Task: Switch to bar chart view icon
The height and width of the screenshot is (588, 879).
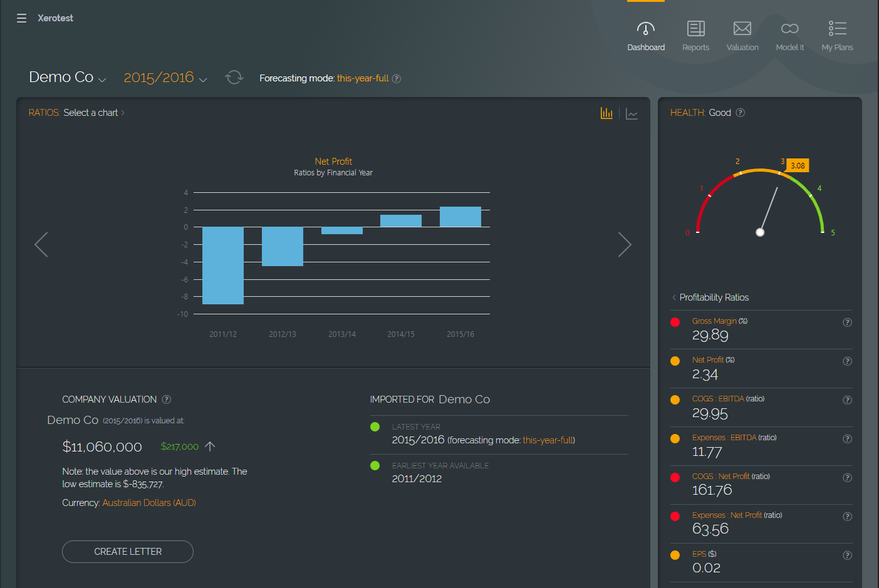Action: (x=606, y=113)
